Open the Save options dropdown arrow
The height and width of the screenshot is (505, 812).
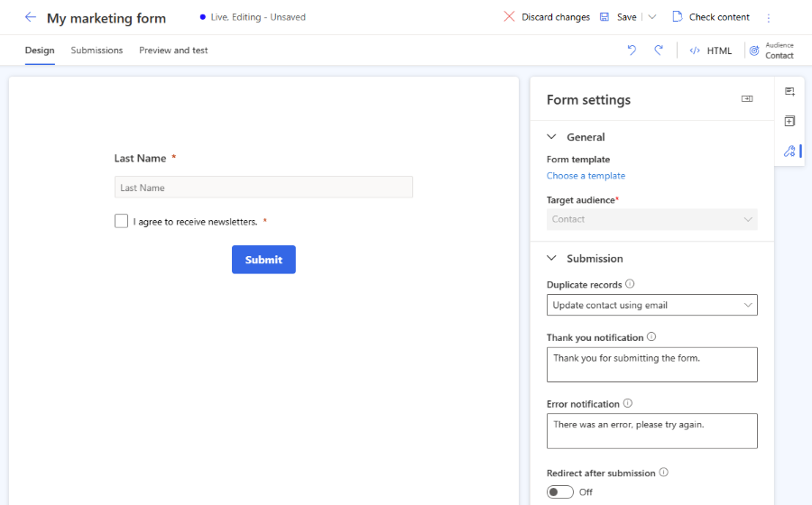652,16
